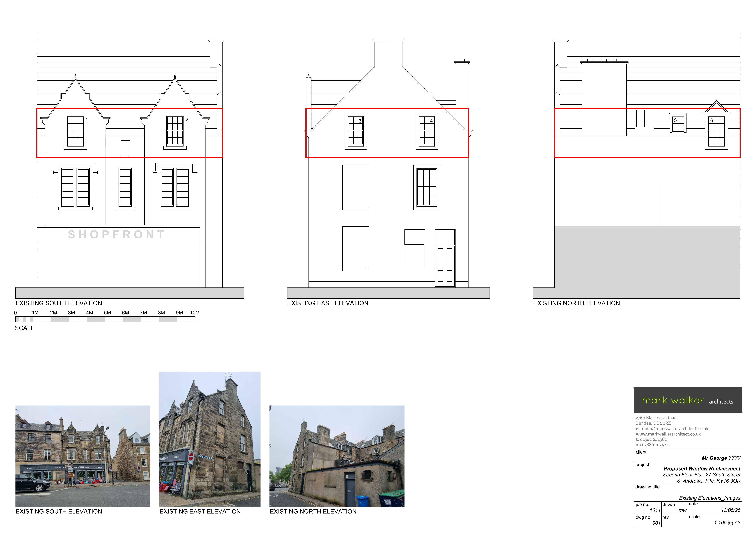Screen dimensions: 756x535
Task: Click the telephone number 01382 641362
Action: 651,439
